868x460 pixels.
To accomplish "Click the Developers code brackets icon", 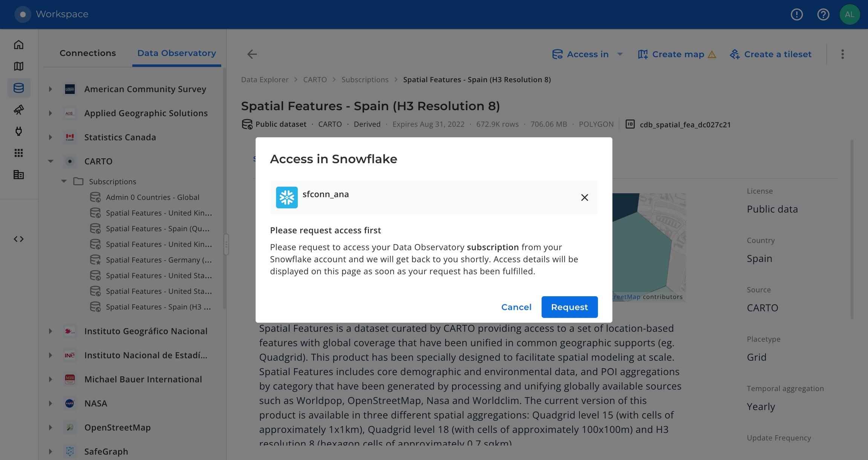I will tap(18, 239).
